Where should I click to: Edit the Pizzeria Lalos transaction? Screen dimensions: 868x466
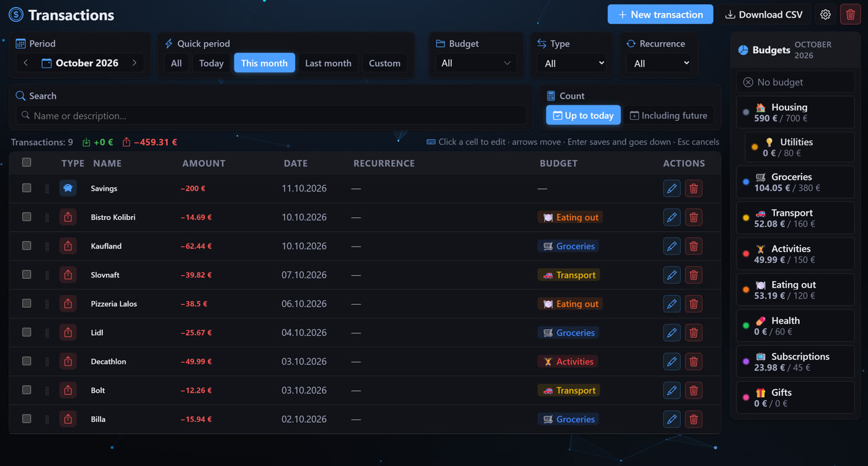671,304
